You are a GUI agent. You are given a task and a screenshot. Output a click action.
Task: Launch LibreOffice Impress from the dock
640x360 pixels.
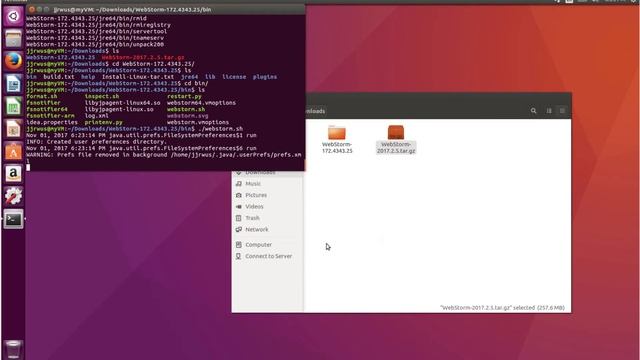13,129
